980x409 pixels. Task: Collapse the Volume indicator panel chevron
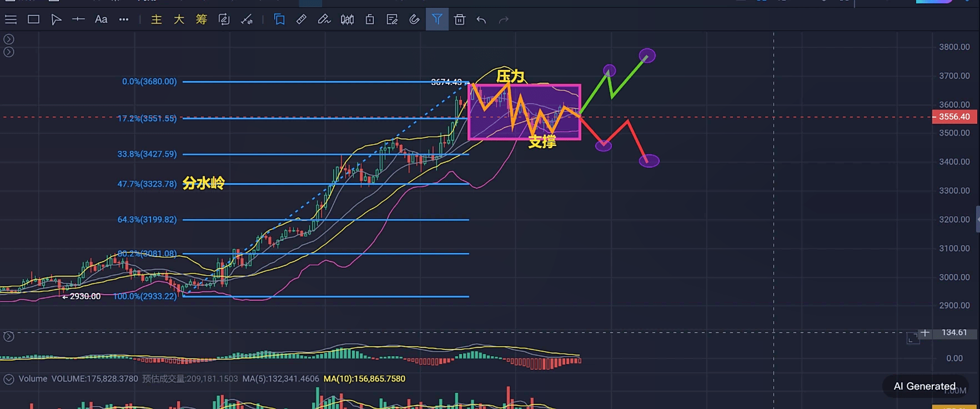point(9,379)
